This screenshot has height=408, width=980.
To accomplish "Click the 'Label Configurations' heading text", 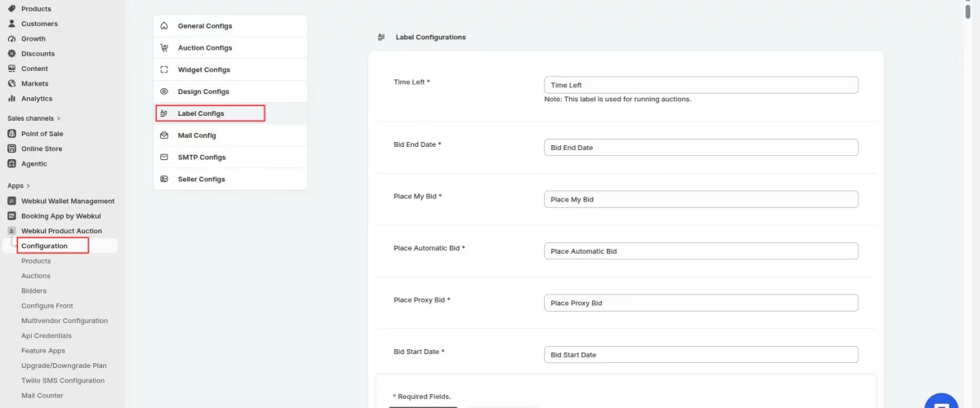I will pos(430,38).
